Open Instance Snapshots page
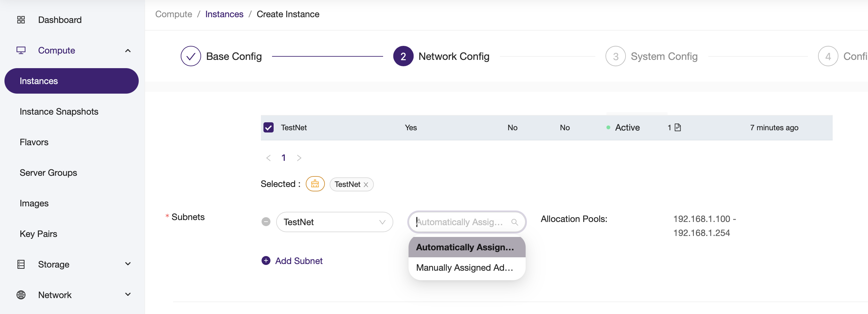 click(59, 112)
